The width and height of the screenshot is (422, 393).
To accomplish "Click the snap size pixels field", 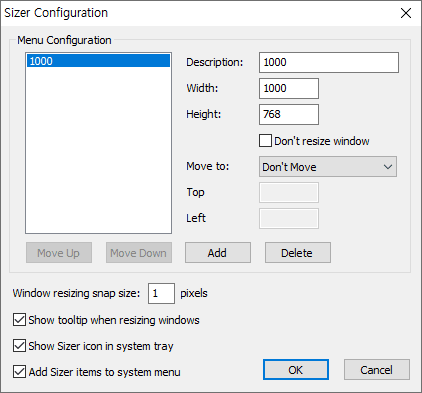I will click(161, 293).
